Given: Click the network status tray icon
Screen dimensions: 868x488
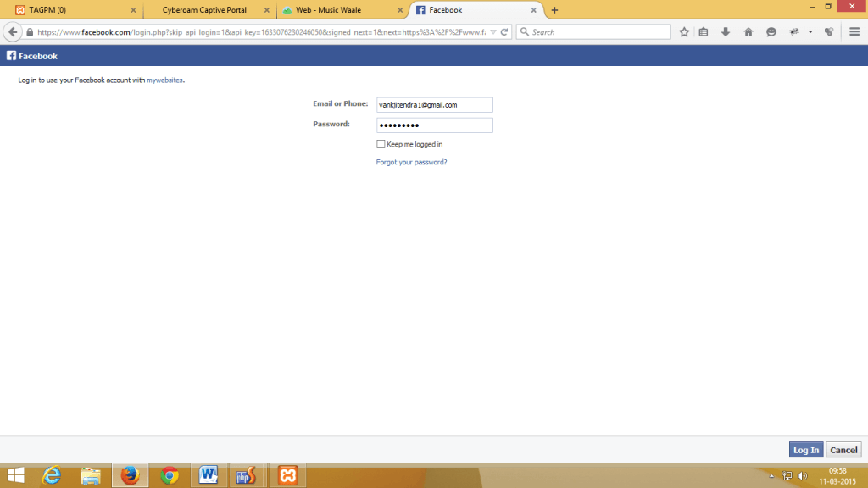Looking at the screenshot, I should [x=787, y=476].
